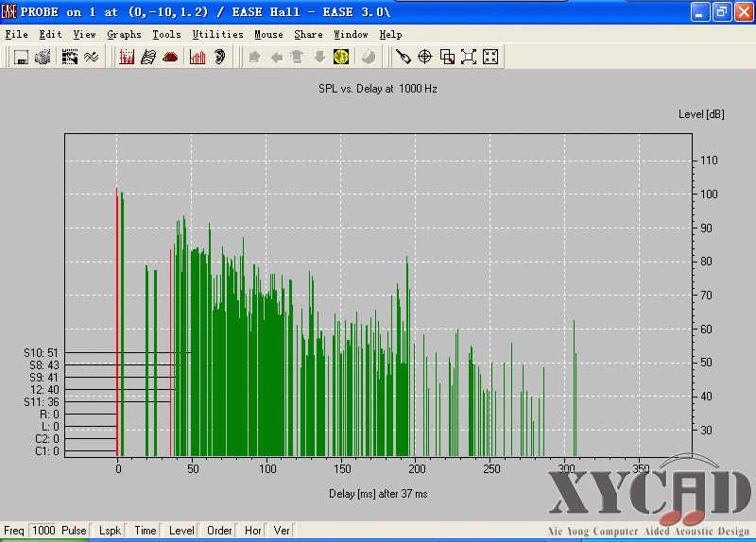Click the Freq label in status bar

pyautogui.click(x=13, y=531)
